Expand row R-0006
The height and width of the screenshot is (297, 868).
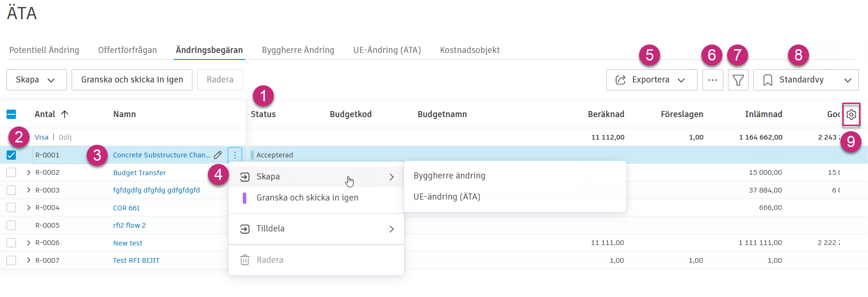coord(29,243)
